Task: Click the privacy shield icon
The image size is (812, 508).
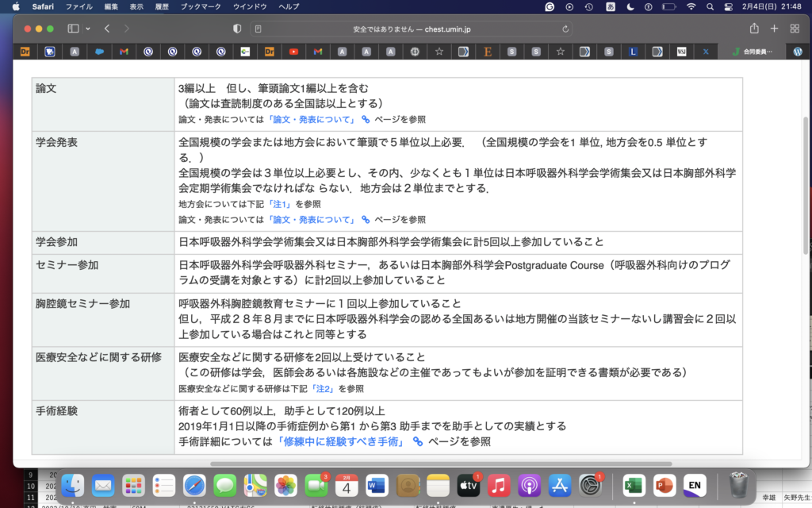Action: [x=236, y=29]
